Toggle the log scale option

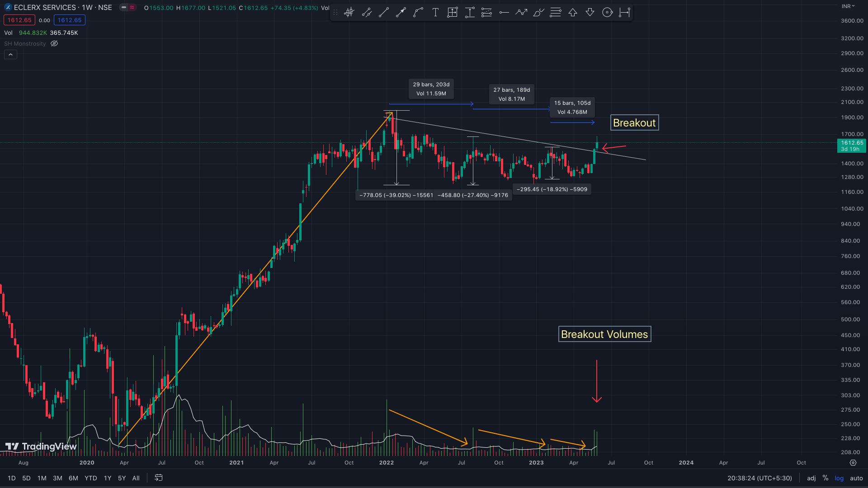(x=839, y=478)
